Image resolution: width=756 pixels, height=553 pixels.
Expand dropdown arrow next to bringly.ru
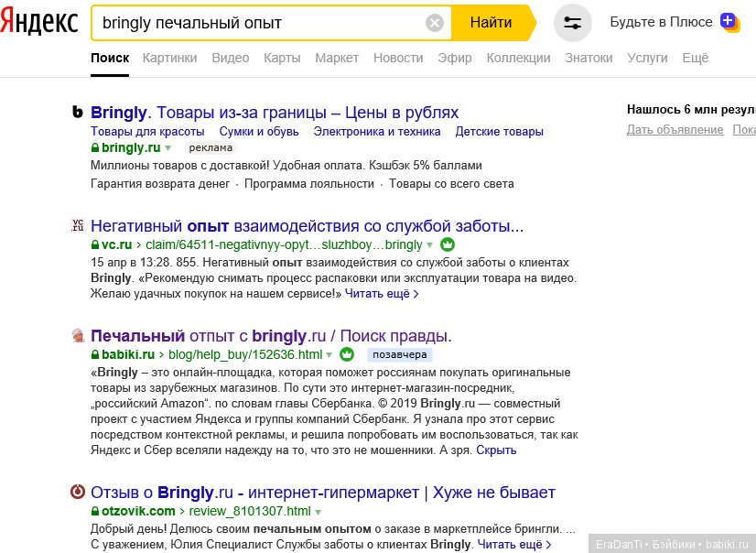(x=168, y=147)
